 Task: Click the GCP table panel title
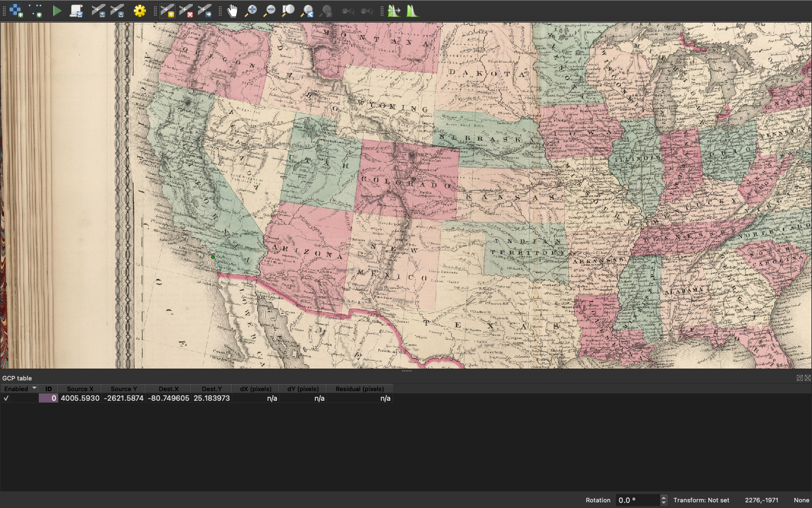[17, 378]
